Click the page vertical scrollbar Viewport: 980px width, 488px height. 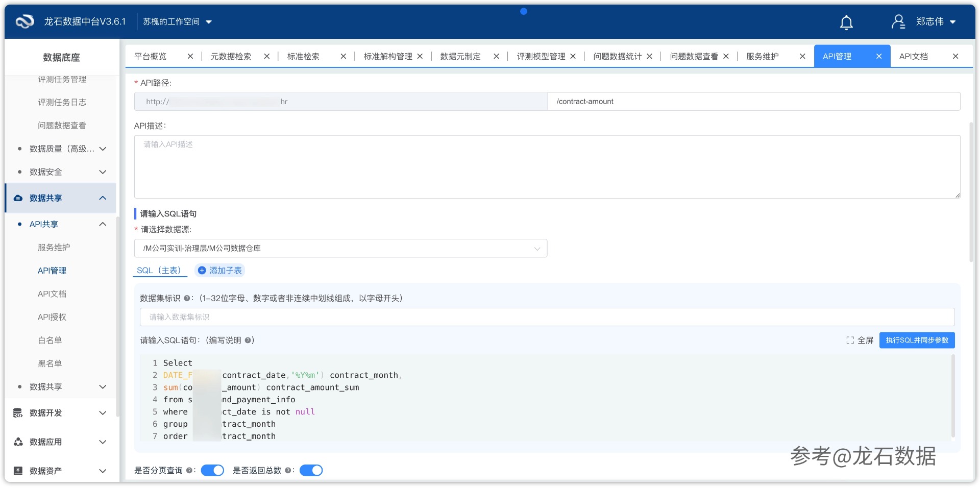tap(971, 191)
